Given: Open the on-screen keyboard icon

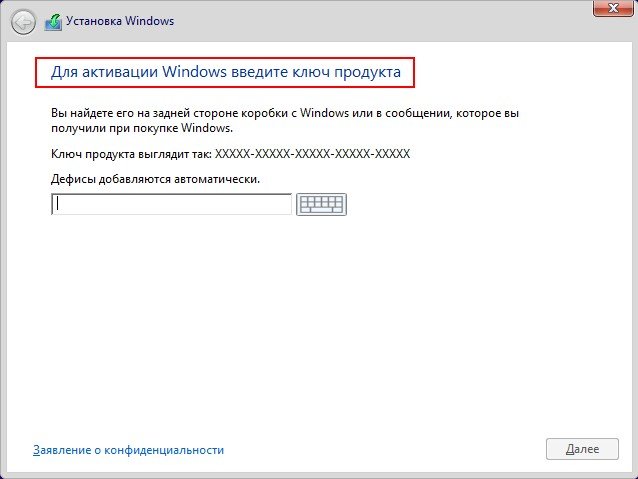Looking at the screenshot, I should click(x=321, y=204).
